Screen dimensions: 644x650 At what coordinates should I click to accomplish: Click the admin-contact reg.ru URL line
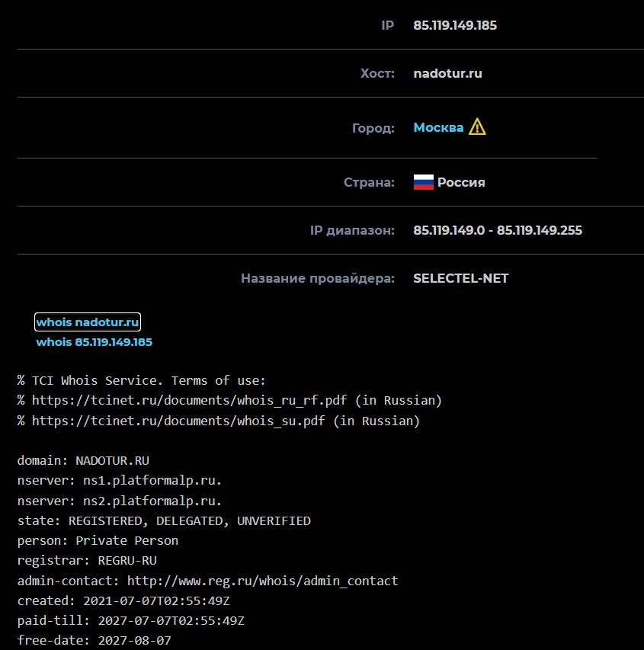(x=208, y=581)
